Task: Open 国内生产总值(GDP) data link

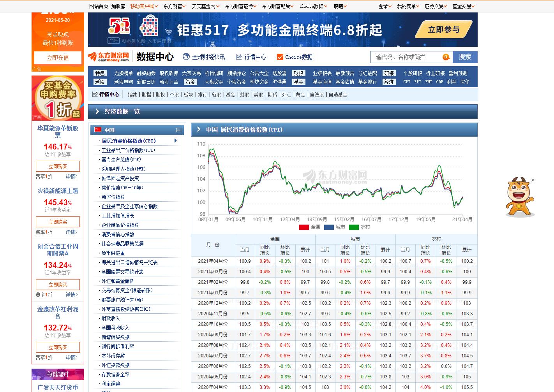Action: (121, 160)
